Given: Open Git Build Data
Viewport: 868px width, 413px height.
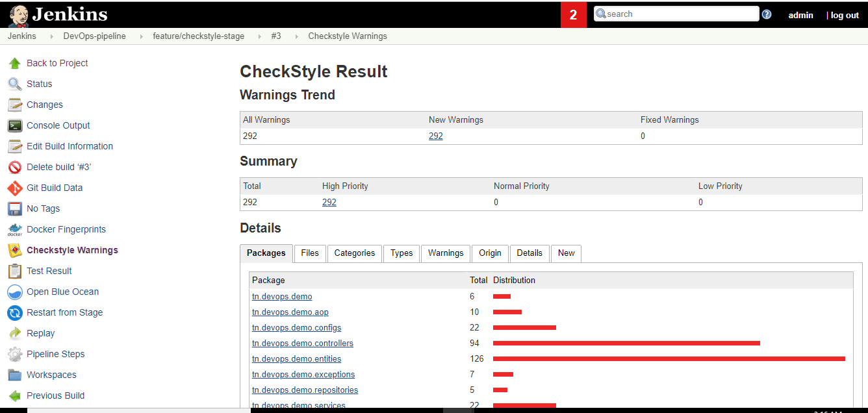Looking at the screenshot, I should [x=55, y=188].
